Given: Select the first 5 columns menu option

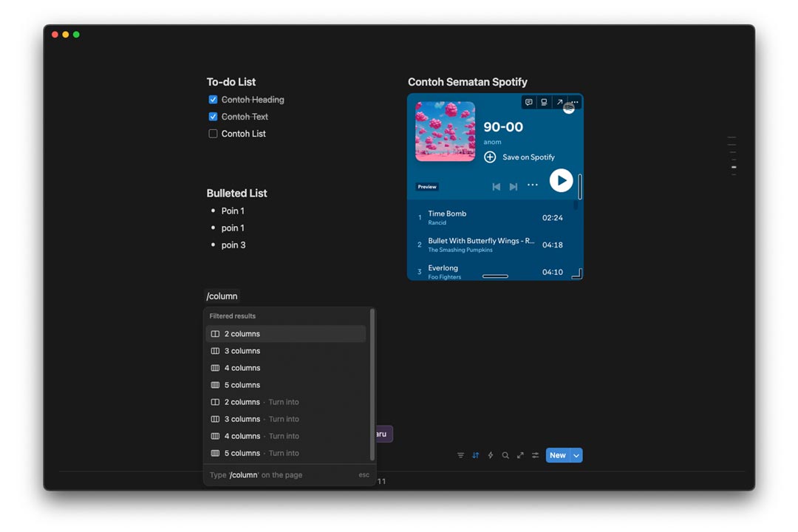Looking at the screenshot, I should click(285, 385).
